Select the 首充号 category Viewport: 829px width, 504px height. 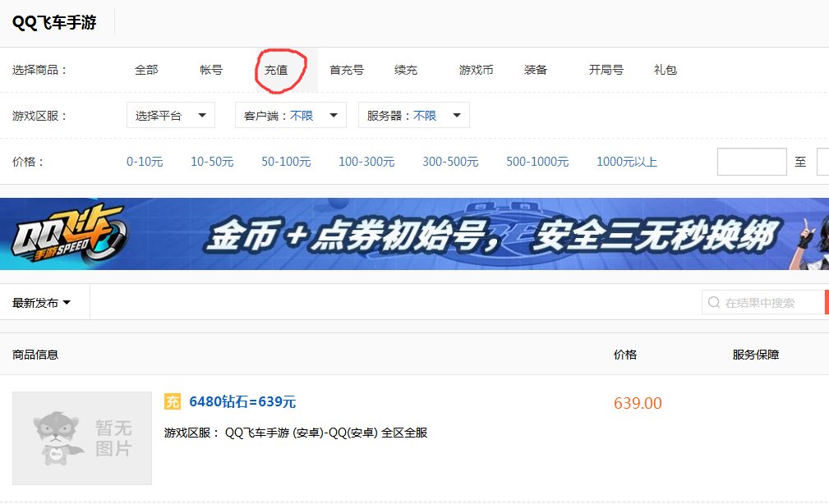coord(347,70)
